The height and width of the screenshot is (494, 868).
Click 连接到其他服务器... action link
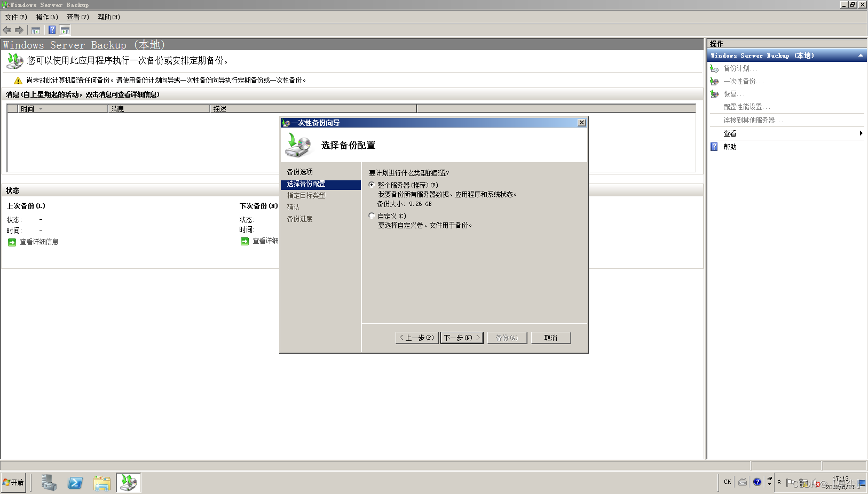click(753, 120)
